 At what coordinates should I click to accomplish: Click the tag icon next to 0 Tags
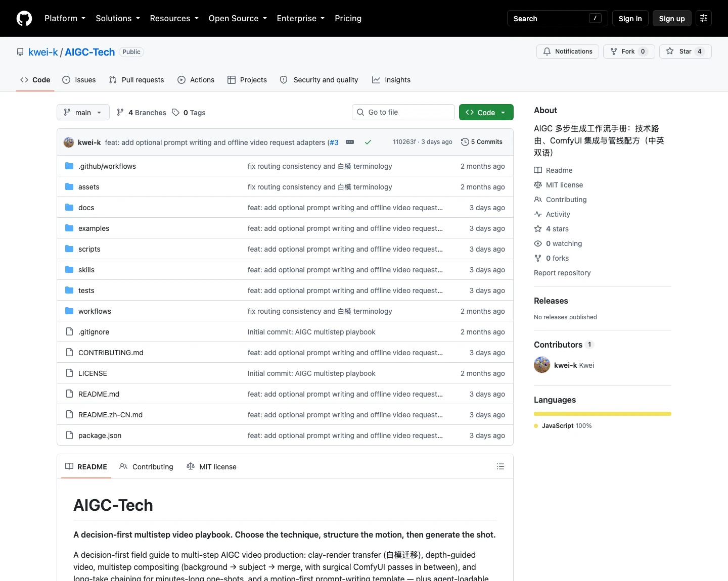175,112
